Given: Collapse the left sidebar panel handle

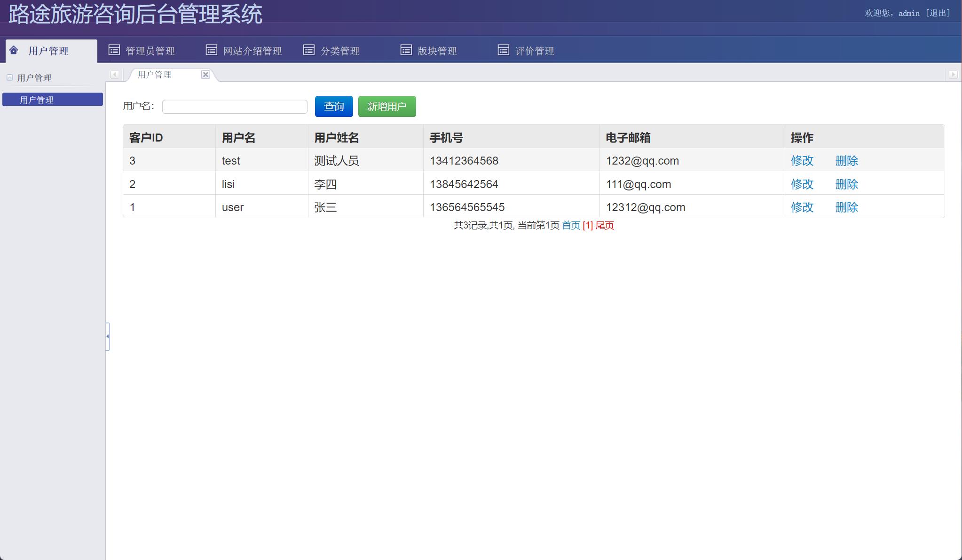Looking at the screenshot, I should tap(107, 337).
